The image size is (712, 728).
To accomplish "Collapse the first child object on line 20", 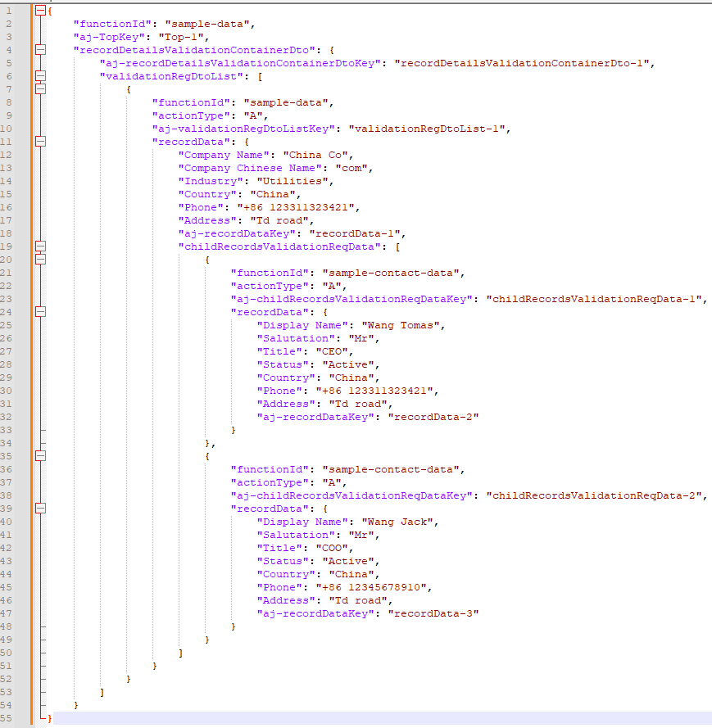I will click(x=40, y=260).
